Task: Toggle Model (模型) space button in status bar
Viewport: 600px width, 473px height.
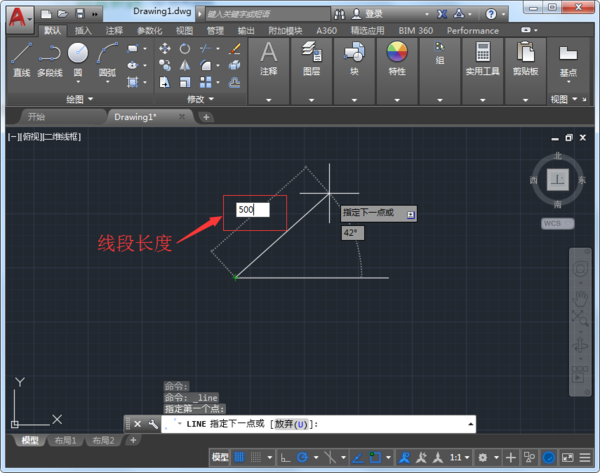Action: (x=219, y=457)
